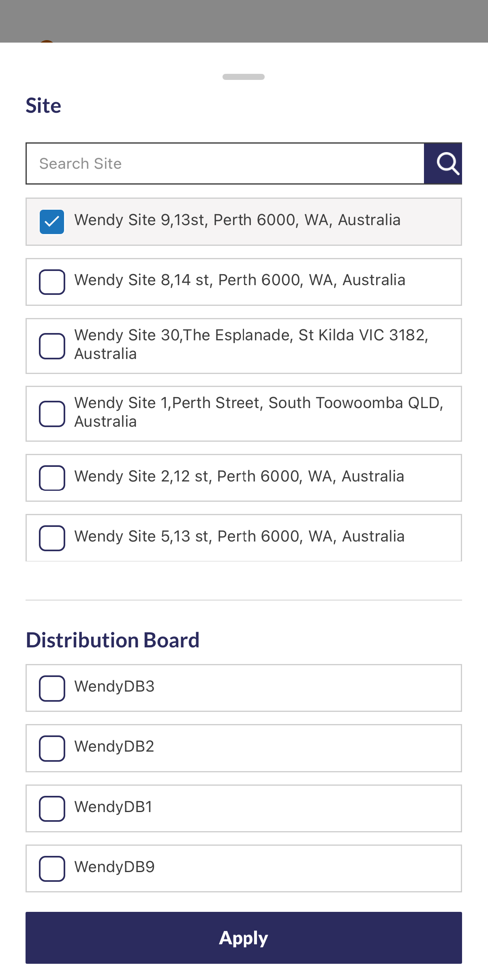Viewport: 488px width, 980px height.
Task: Check the WendyDB1 checkbox
Action: [x=52, y=808]
